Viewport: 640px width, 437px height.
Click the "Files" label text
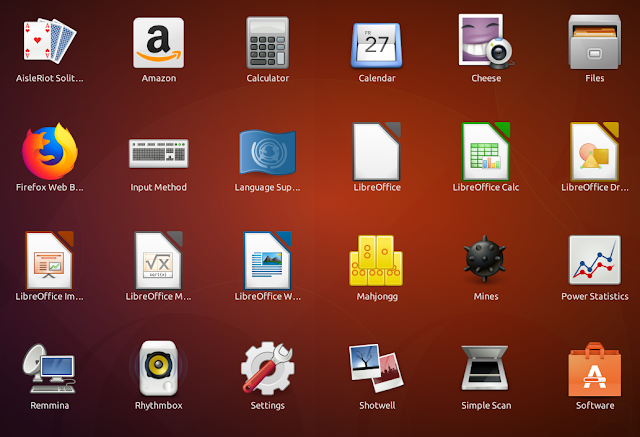tap(595, 78)
